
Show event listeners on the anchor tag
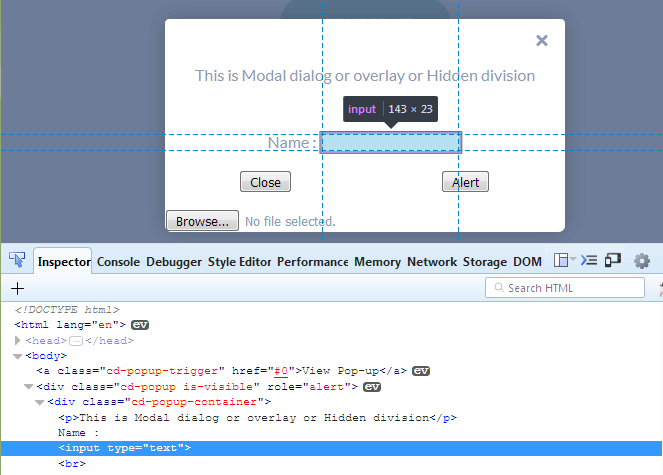(x=421, y=371)
